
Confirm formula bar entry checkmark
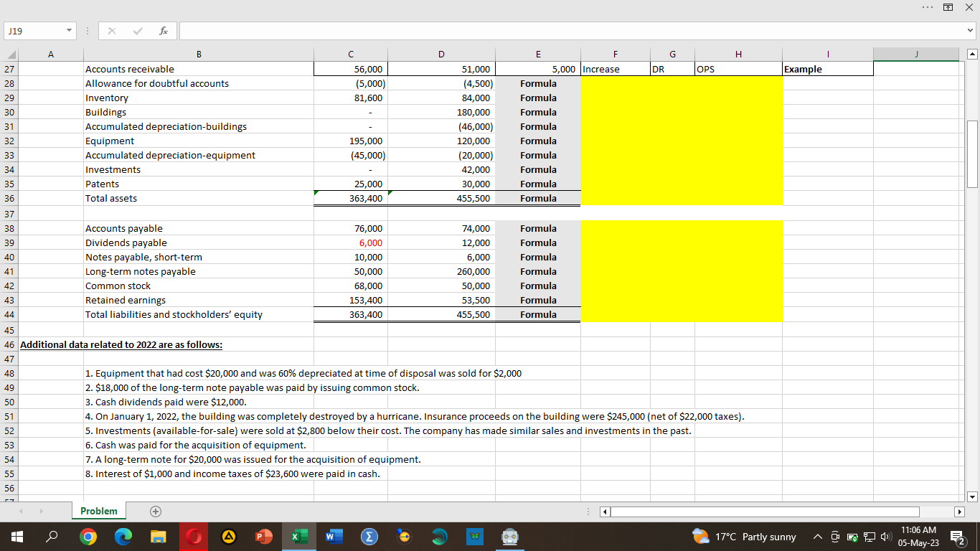(x=138, y=31)
